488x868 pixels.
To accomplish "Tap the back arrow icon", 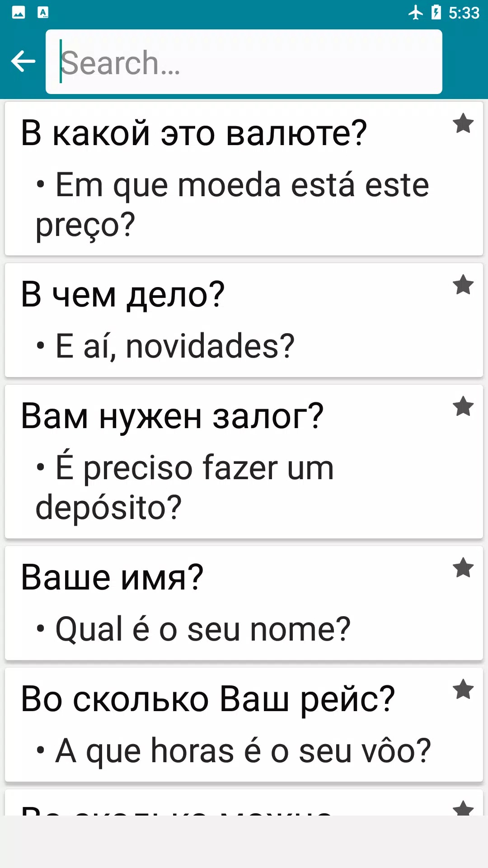I will tap(23, 61).
